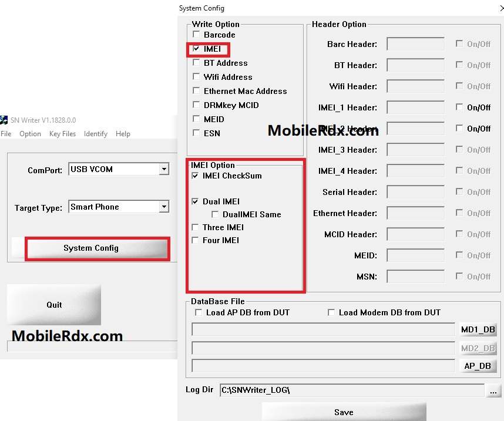This screenshot has height=421, width=504.
Task: Click the AP_DB file path field
Action: [x=323, y=366]
